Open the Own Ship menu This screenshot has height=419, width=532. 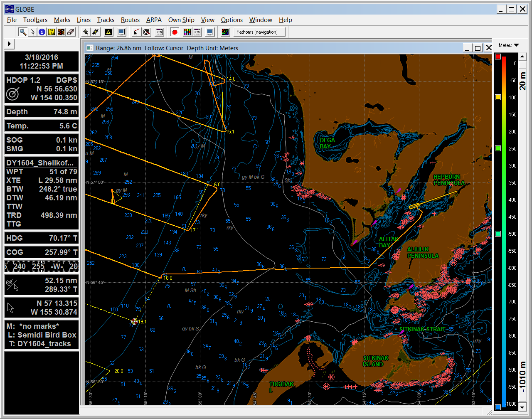tap(181, 20)
